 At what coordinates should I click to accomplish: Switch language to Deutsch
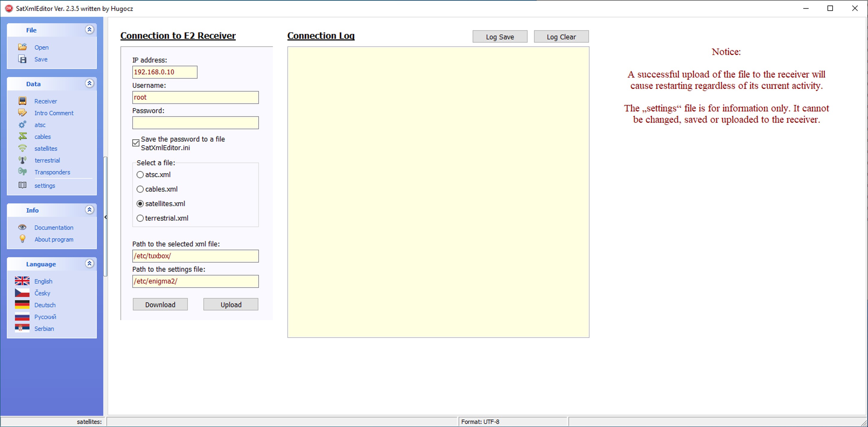pyautogui.click(x=45, y=305)
